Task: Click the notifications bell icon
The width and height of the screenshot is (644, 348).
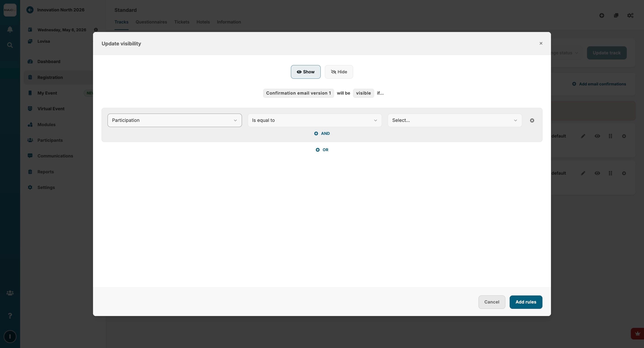Action: (10, 30)
